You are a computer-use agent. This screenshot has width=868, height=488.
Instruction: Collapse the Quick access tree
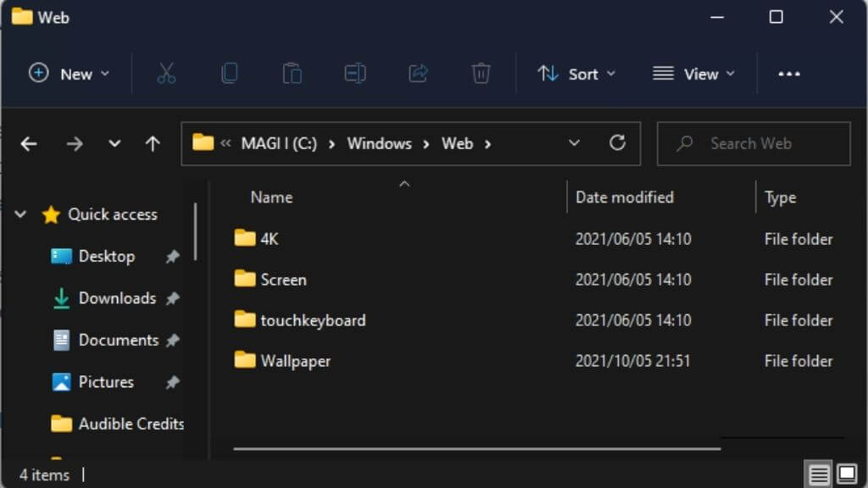pyautogui.click(x=20, y=214)
